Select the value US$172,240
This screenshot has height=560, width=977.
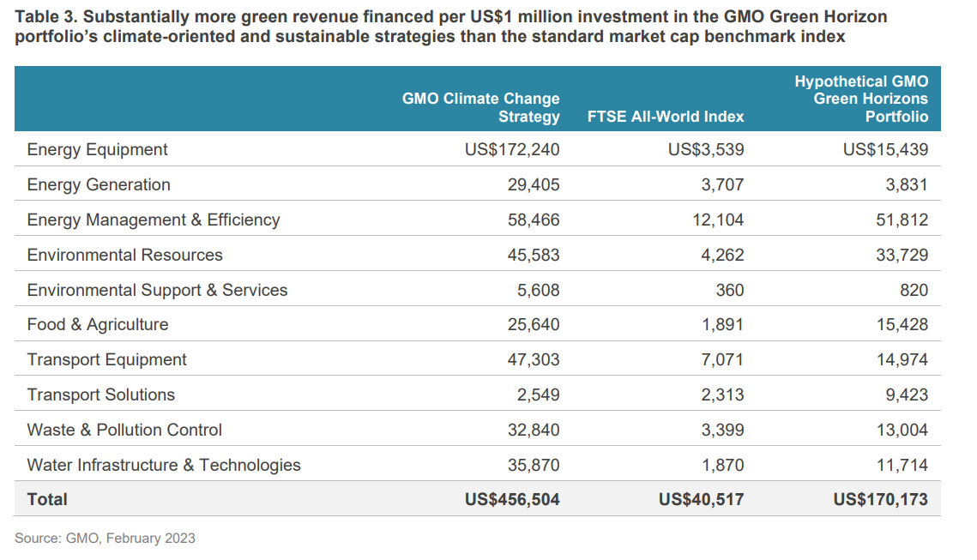coord(512,149)
